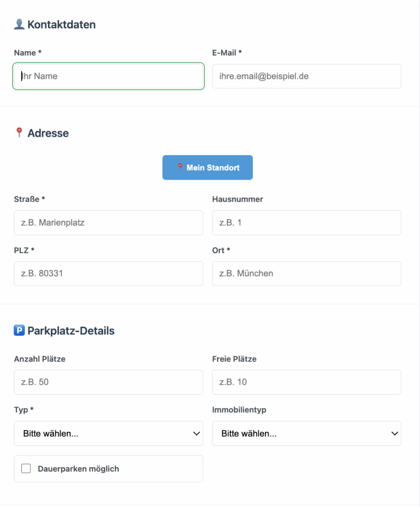
Task: Click the 'E-Mail *' field label
Action: (x=227, y=52)
